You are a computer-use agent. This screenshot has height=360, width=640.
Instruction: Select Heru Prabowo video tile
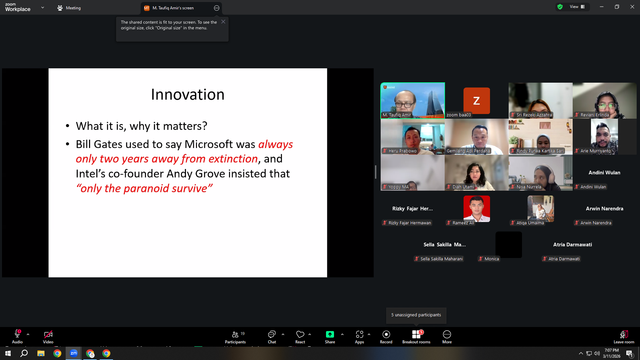(x=413, y=137)
